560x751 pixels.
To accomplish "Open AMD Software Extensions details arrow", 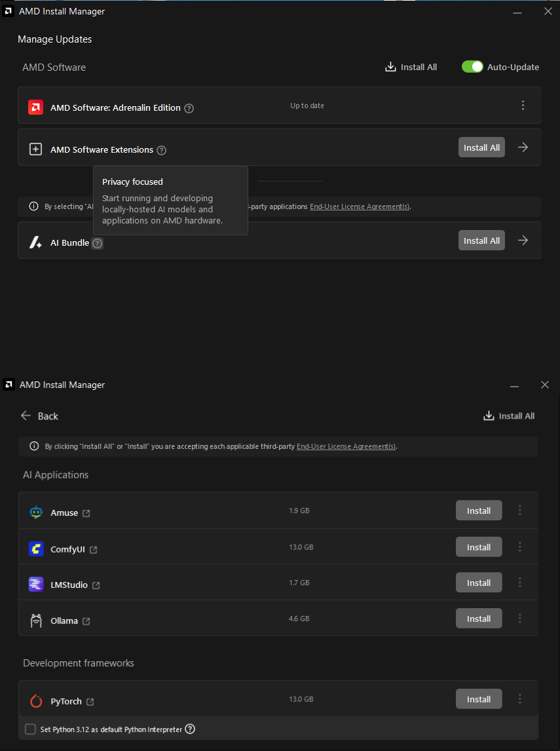I will click(523, 147).
